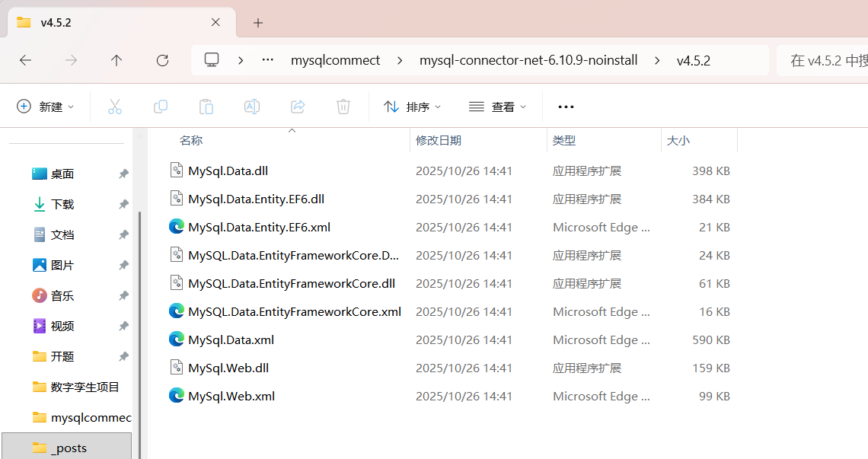868x459 pixels.
Task: Go up one folder level
Action: (116, 60)
